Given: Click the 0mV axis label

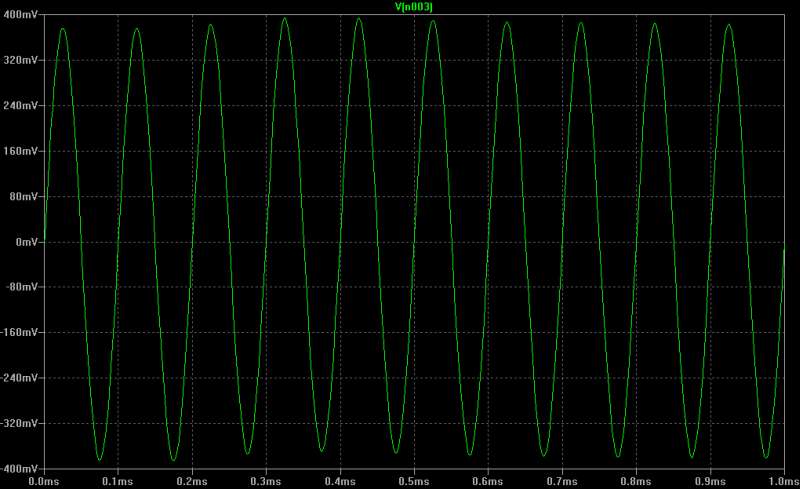Looking at the screenshot, I should [27, 242].
